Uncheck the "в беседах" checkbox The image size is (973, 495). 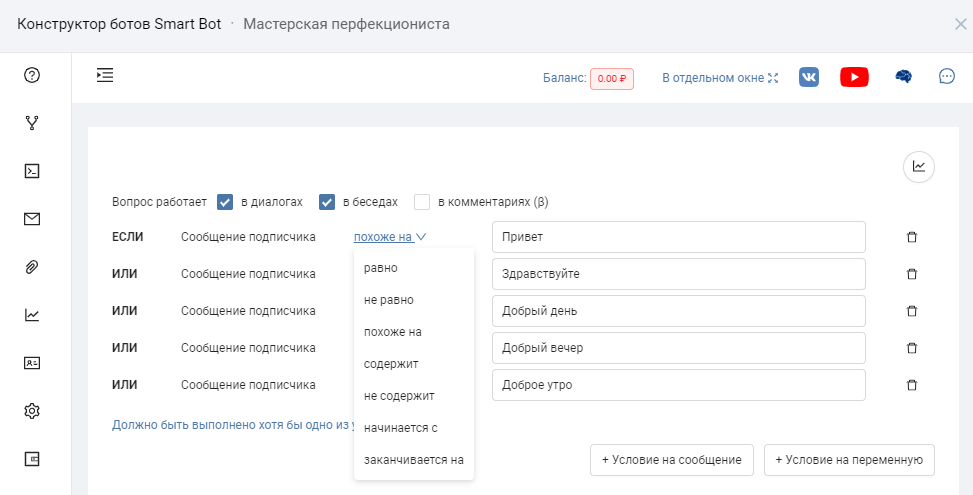tap(326, 202)
